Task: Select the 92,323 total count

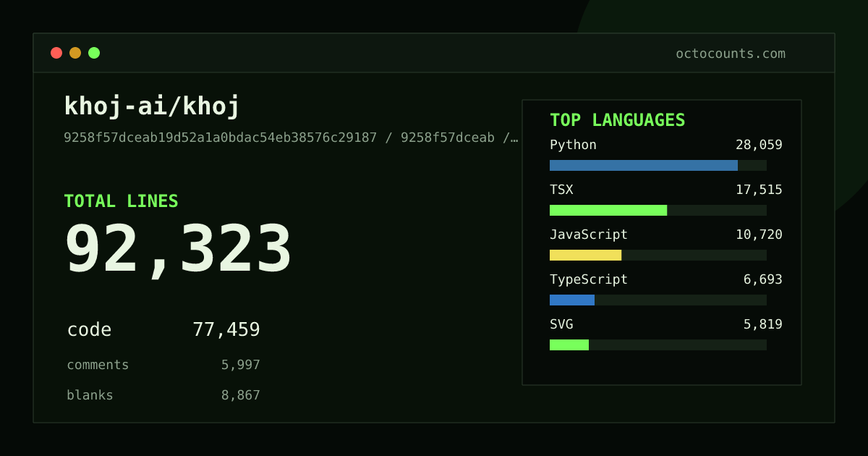Action: [x=178, y=250]
